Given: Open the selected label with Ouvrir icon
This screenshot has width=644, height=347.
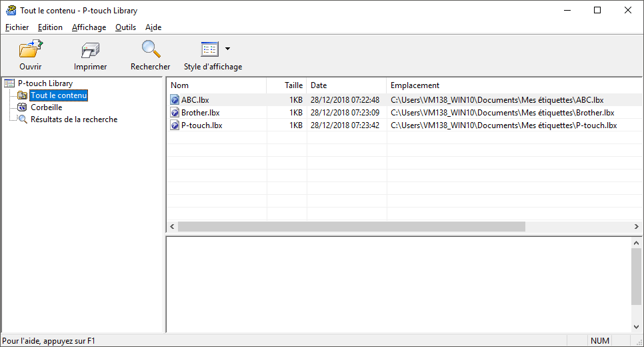Looking at the screenshot, I should click(31, 49).
